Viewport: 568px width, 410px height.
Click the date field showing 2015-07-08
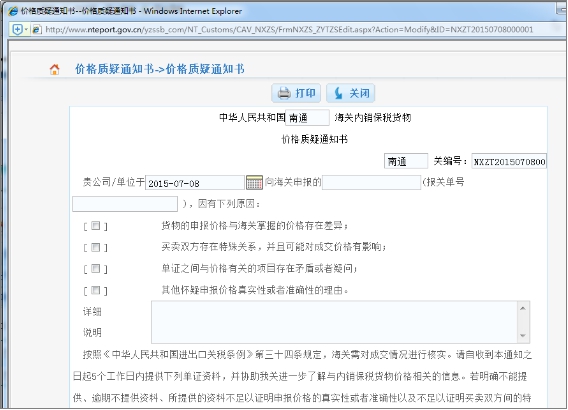(x=195, y=183)
